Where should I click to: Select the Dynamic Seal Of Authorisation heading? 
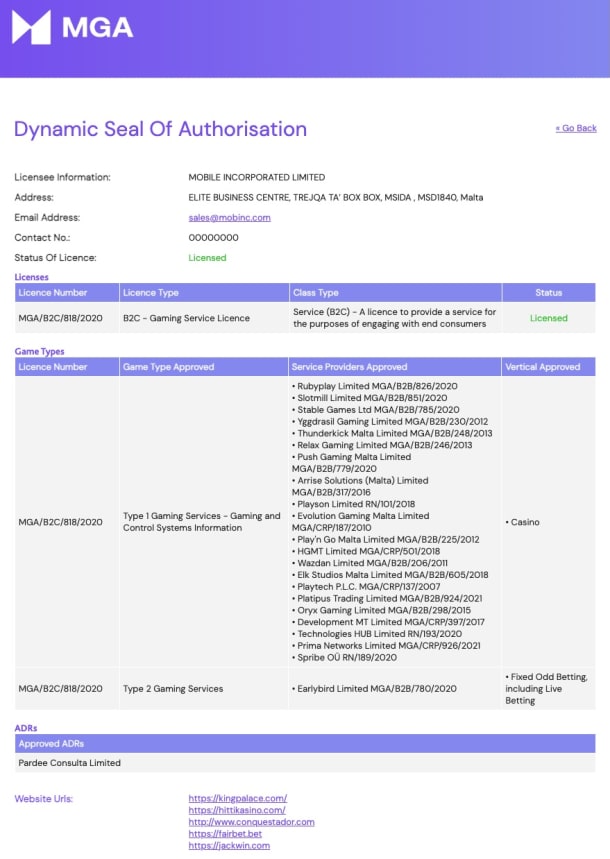click(160, 129)
